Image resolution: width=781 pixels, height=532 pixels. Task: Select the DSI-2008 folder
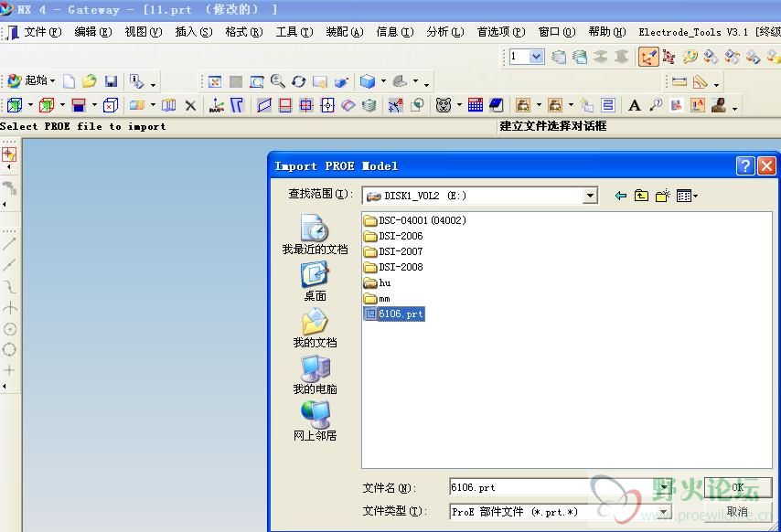coord(393,267)
